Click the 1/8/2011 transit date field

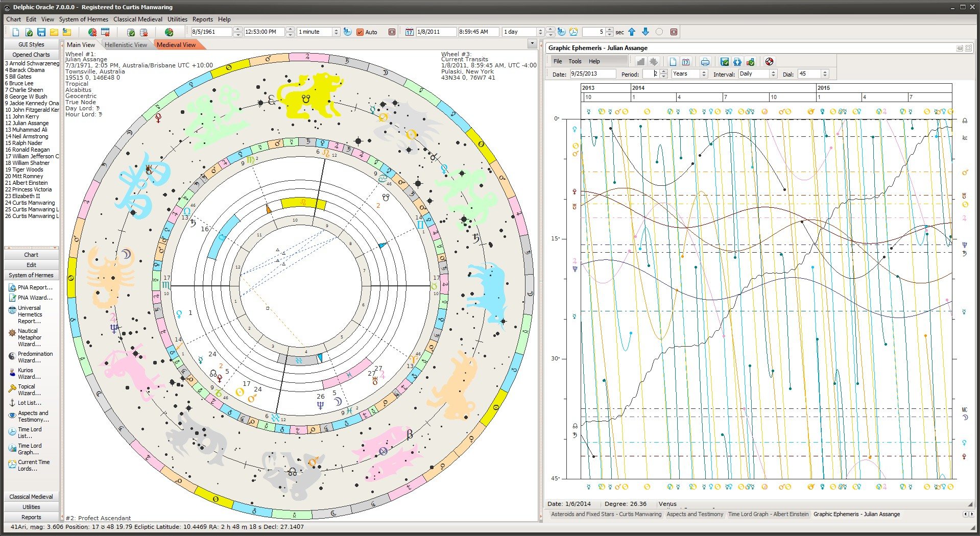point(436,32)
